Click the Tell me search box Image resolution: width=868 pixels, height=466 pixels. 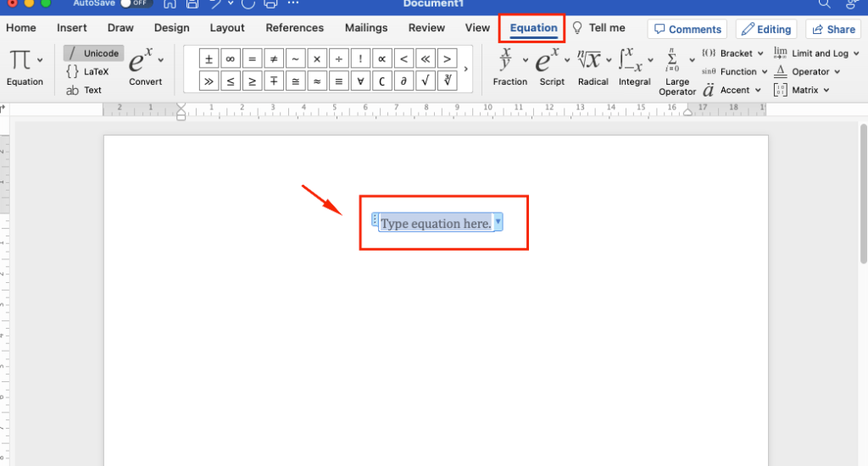(x=598, y=28)
